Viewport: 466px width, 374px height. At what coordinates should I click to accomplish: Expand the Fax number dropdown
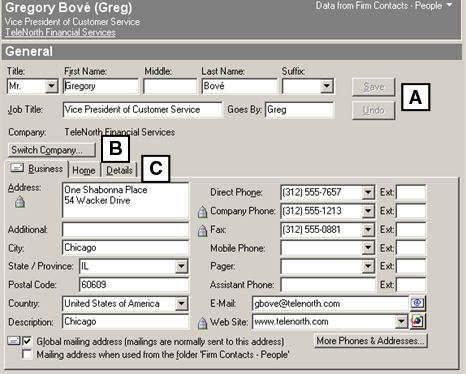click(x=368, y=230)
